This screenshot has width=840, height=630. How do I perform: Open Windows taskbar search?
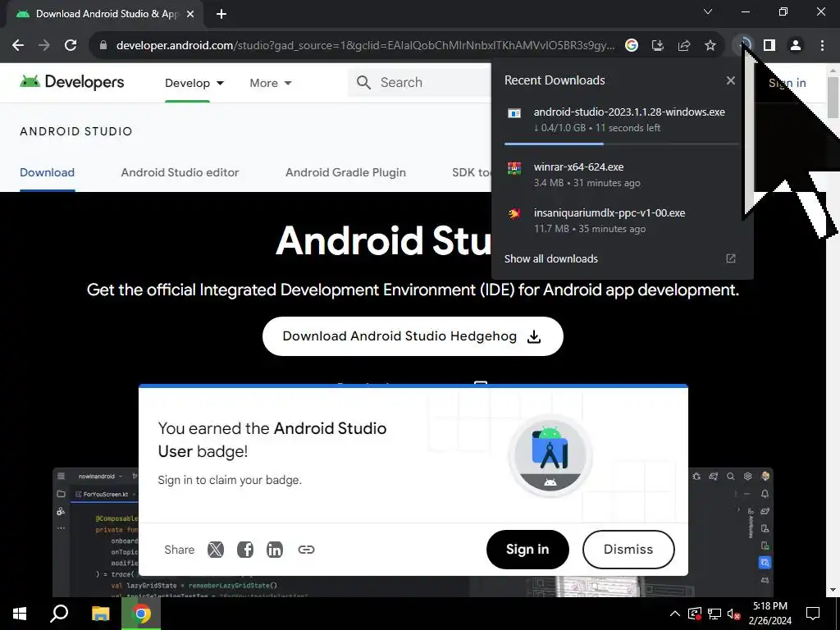click(59, 614)
